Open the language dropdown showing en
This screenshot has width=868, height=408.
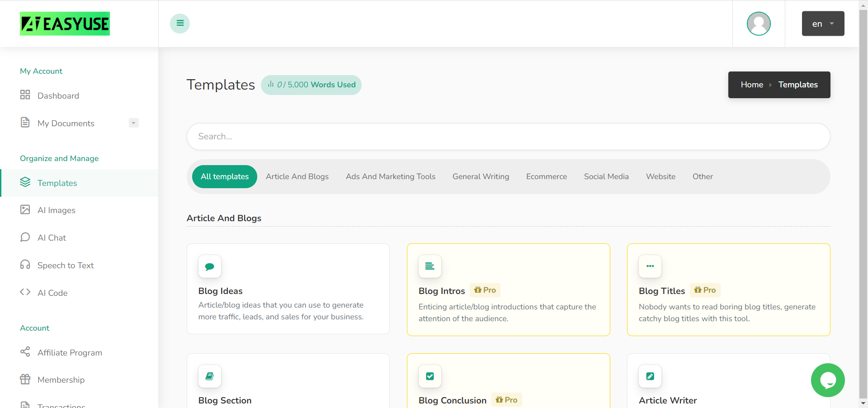pyautogui.click(x=822, y=24)
